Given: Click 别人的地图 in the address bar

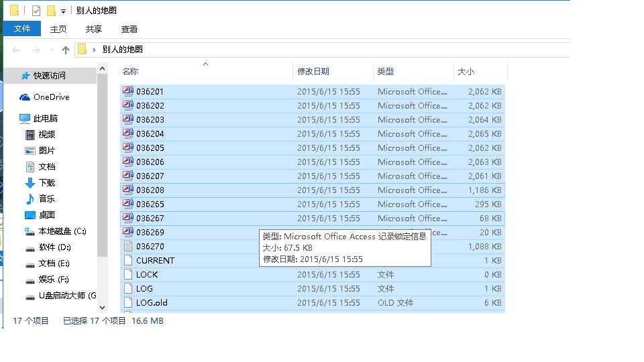Looking at the screenshot, I should coord(122,49).
